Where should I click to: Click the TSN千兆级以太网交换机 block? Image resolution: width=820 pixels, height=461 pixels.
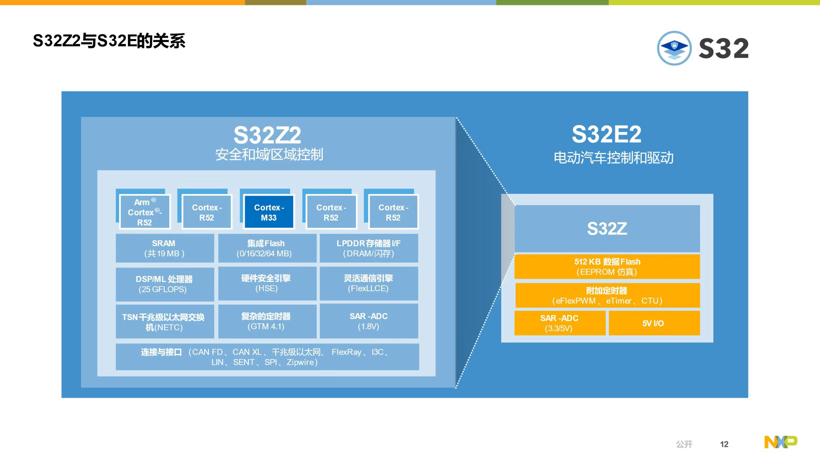(164, 321)
